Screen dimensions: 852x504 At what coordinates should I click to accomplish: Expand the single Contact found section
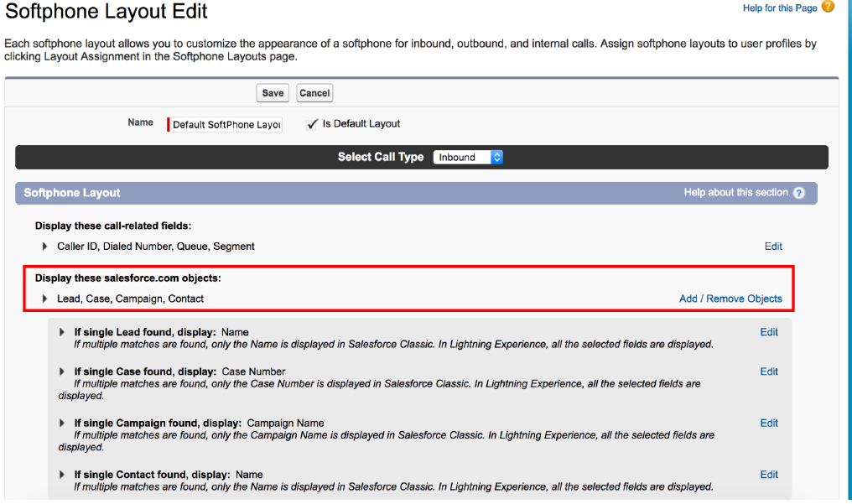coord(62,475)
